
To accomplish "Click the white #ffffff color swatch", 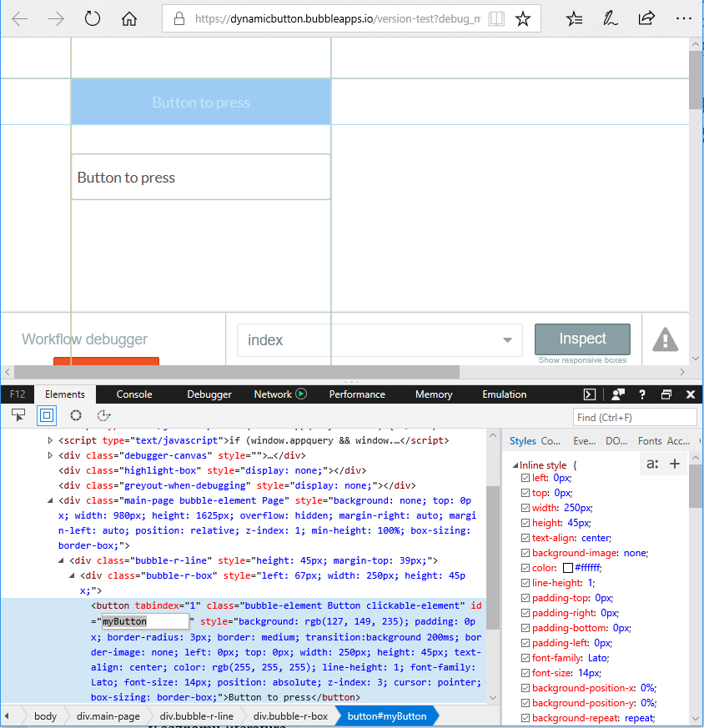I will [567, 568].
